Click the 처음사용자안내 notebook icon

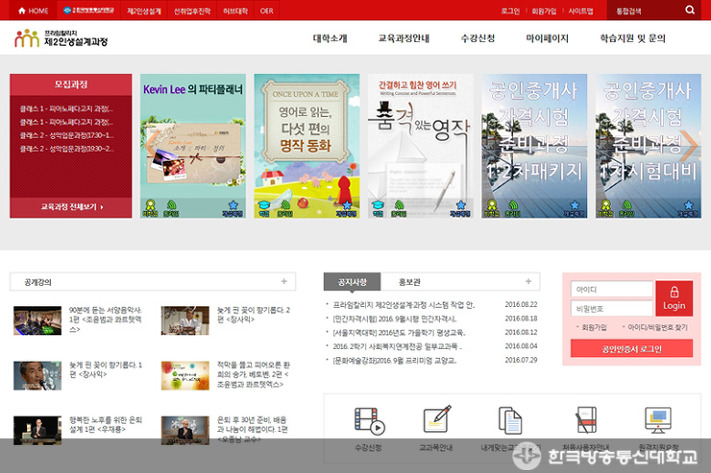(586, 419)
